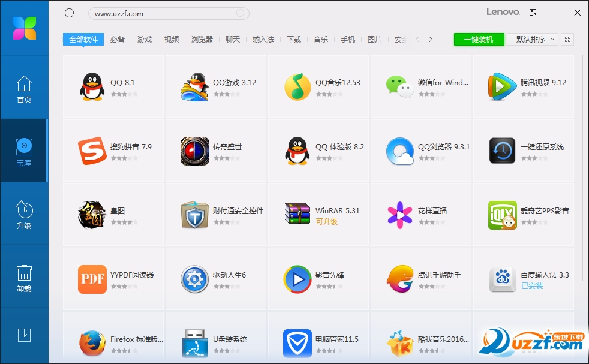Screen dimensions: 589x364
Task: Click 已安装 under 百度输入法
Action: [532, 286]
